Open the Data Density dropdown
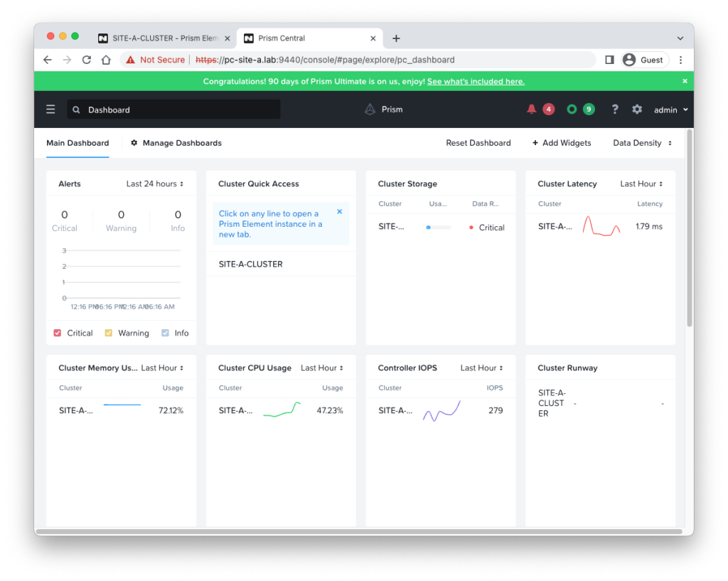The width and height of the screenshot is (728, 581). point(642,143)
